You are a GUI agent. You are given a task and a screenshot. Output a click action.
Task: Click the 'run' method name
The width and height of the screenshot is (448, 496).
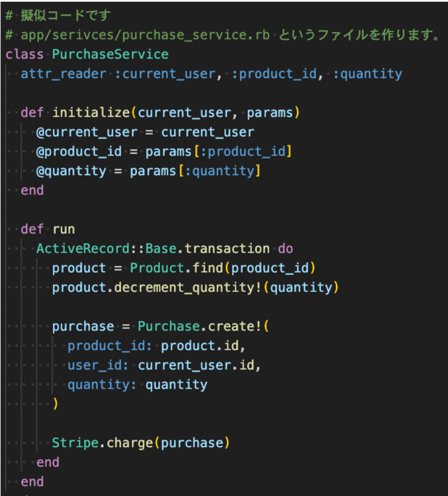tap(63, 229)
